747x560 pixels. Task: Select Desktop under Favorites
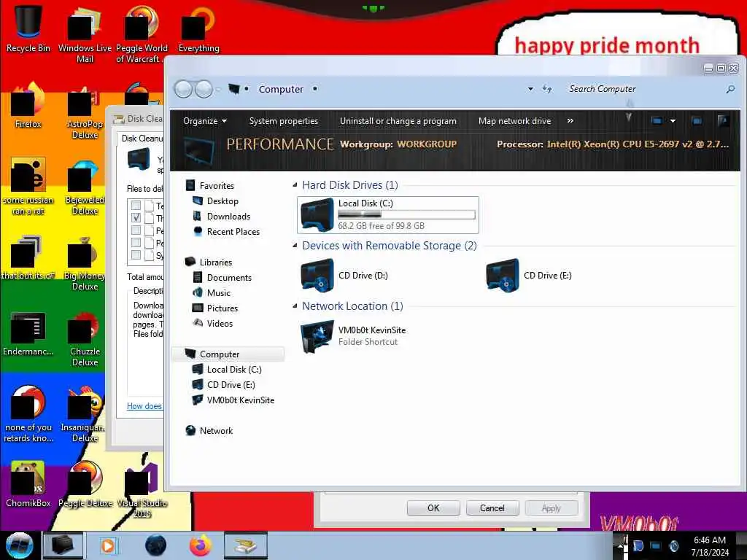[222, 201]
